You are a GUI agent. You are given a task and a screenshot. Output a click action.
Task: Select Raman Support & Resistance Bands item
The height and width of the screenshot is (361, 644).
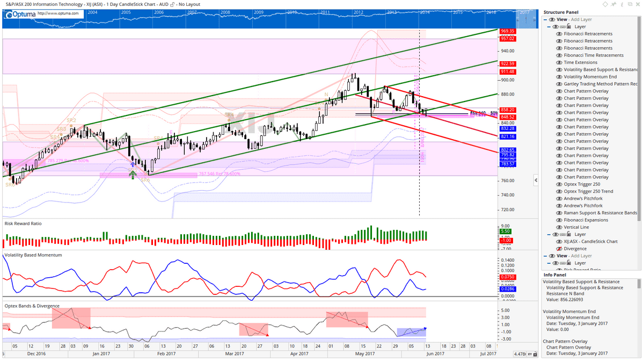point(600,213)
